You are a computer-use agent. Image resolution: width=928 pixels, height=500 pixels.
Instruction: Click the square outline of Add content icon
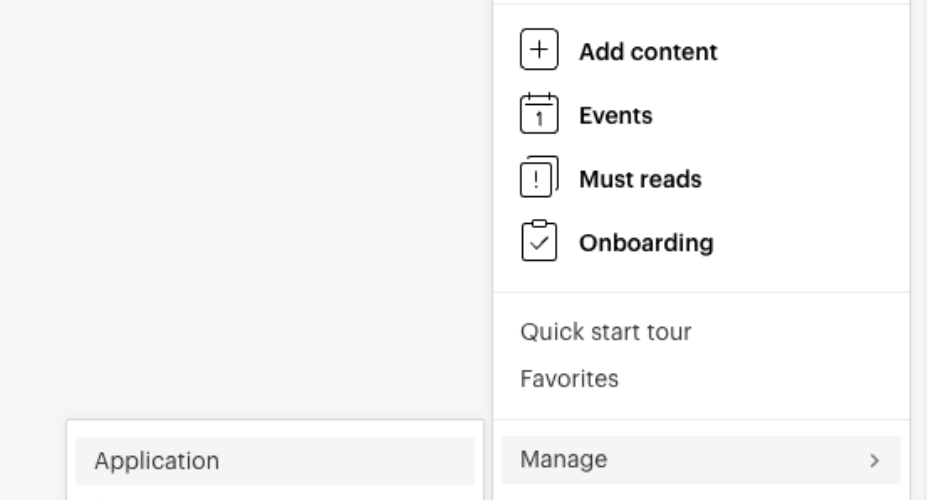pyautogui.click(x=539, y=50)
